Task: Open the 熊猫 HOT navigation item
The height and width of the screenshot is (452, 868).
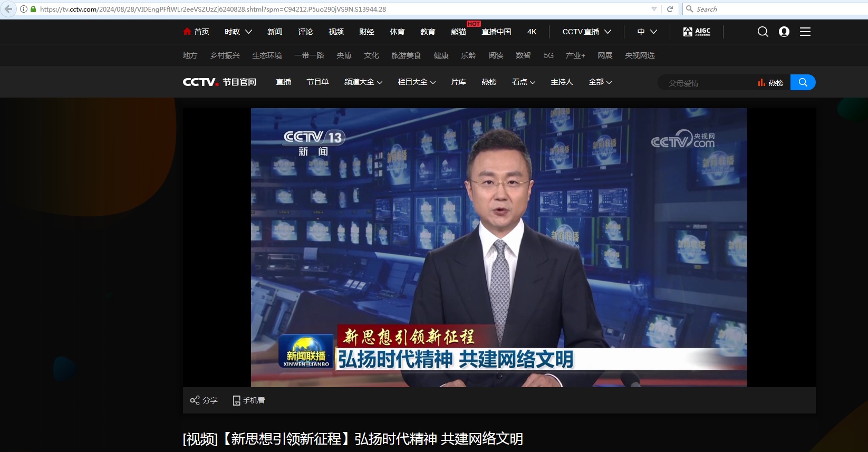Action: (459, 32)
